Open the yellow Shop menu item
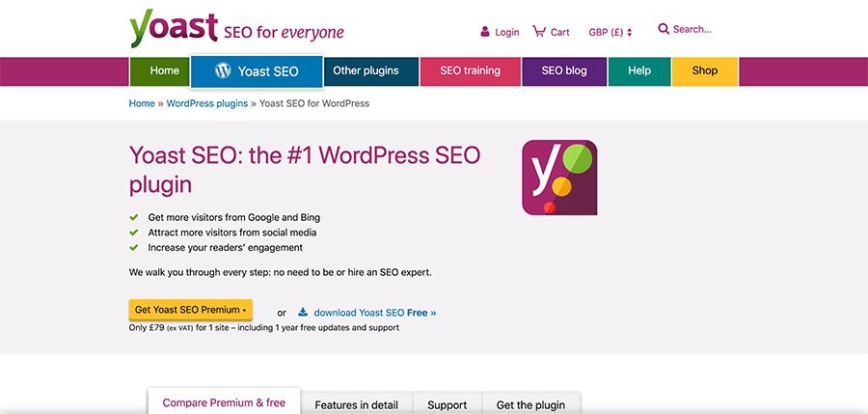 point(705,71)
